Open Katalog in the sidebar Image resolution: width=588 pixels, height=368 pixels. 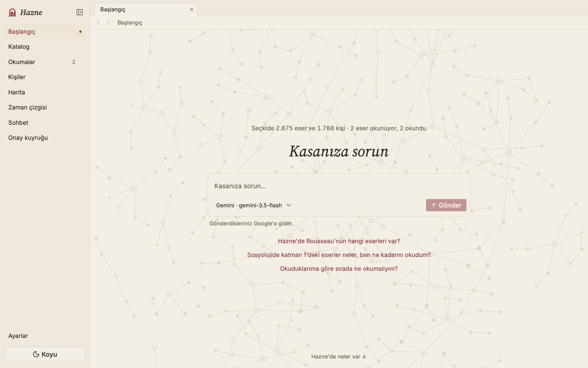(45, 47)
